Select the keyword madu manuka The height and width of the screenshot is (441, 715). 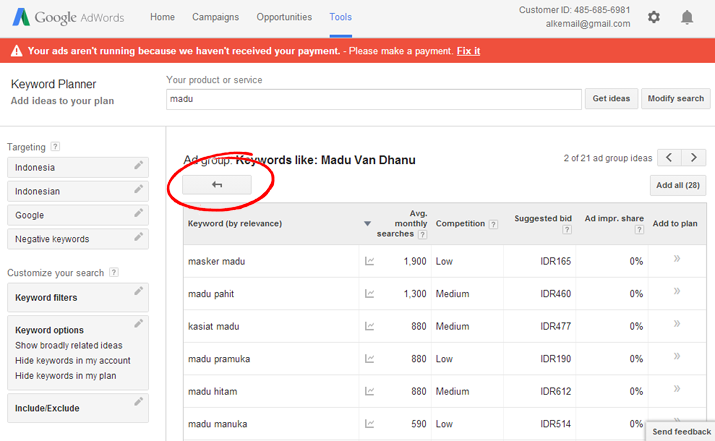click(218, 424)
